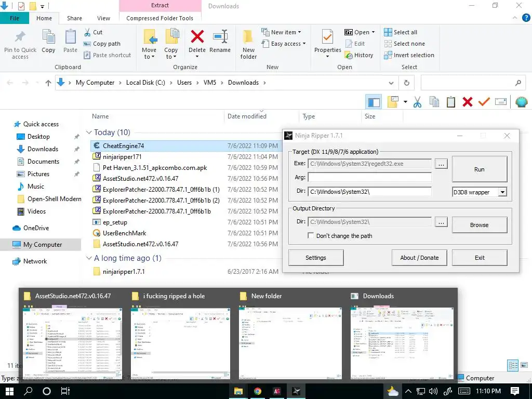The image size is (532, 399).
Task: Switch to the View ribbon tab
Action: click(x=103, y=18)
